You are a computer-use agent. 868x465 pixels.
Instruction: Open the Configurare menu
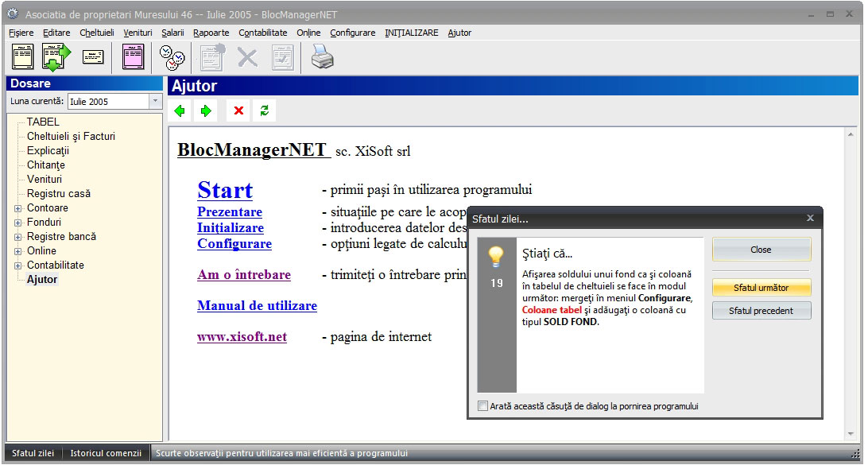pyautogui.click(x=352, y=33)
